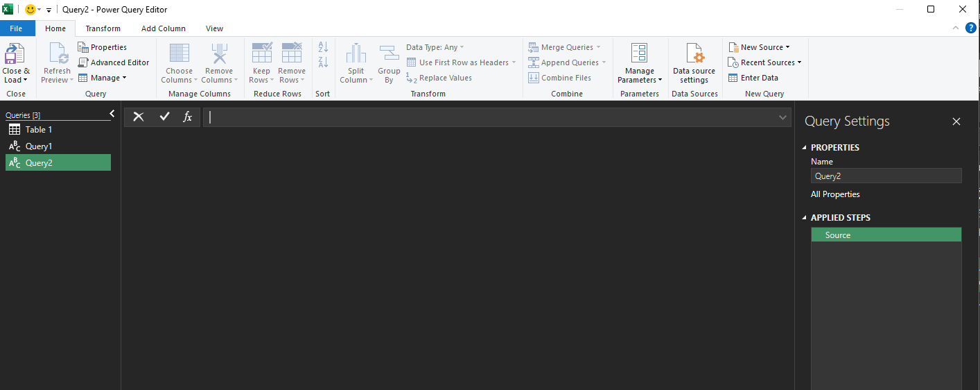Click Enter Data button

point(753,78)
